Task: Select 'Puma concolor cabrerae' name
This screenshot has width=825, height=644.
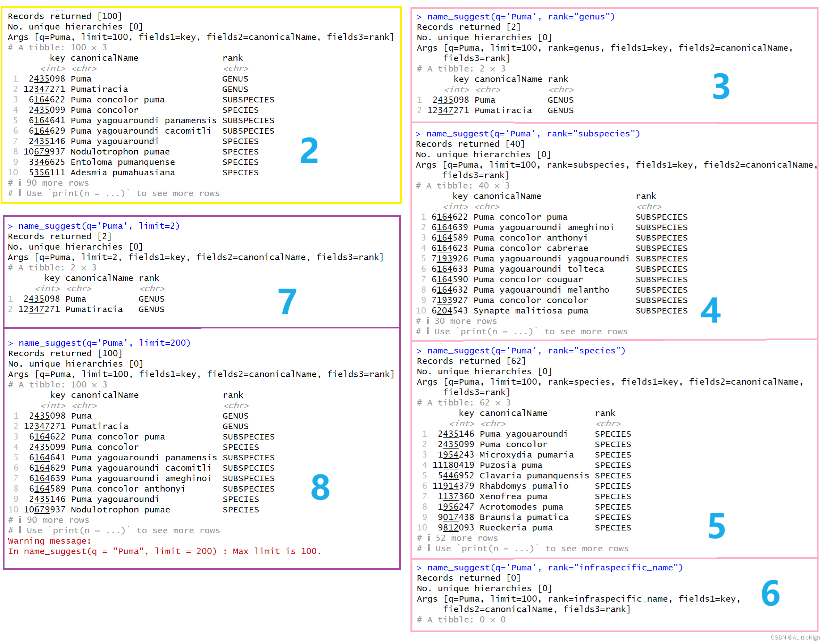Action: coord(531,249)
